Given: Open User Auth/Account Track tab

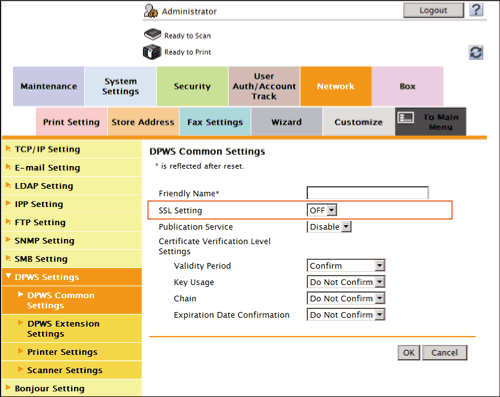Looking at the screenshot, I should [x=264, y=86].
